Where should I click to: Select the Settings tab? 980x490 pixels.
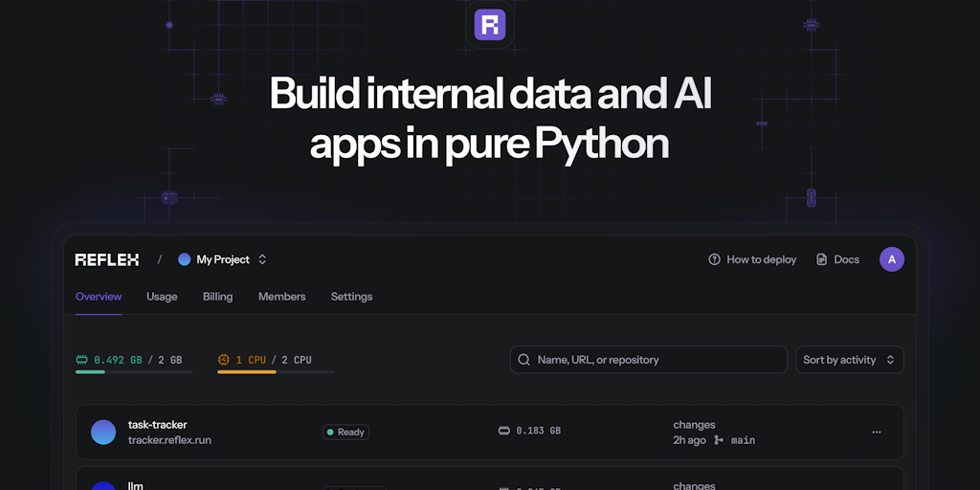click(351, 297)
